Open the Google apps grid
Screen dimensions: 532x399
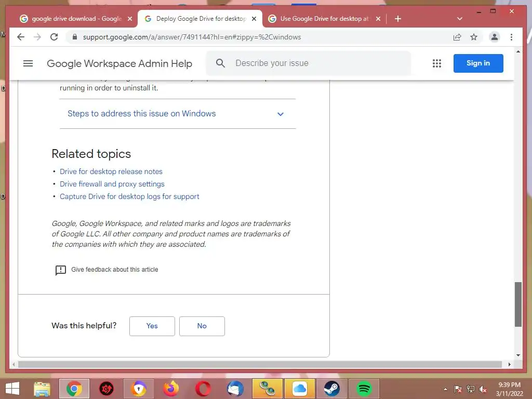pyautogui.click(x=436, y=63)
